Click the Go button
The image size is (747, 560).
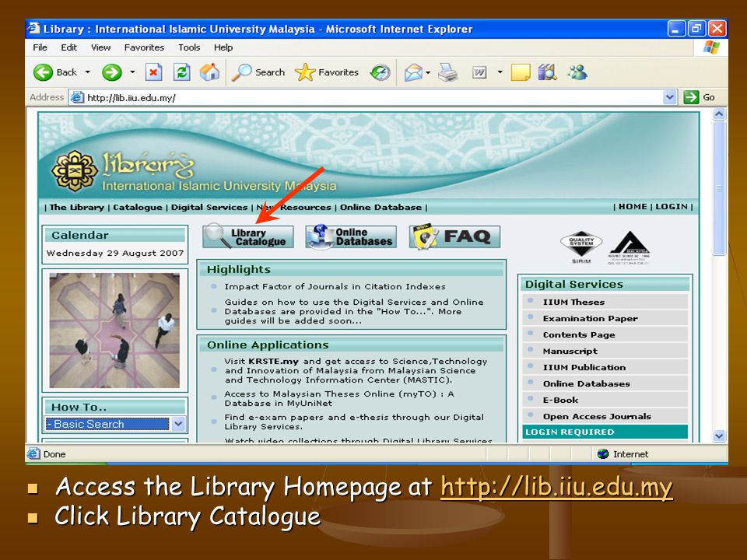(700, 97)
